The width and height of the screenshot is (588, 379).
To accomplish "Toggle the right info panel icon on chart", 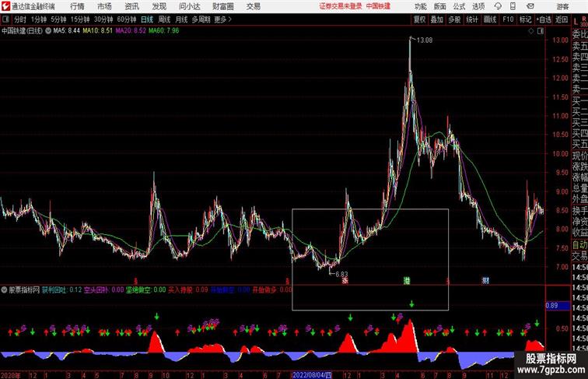I will 541,31.
